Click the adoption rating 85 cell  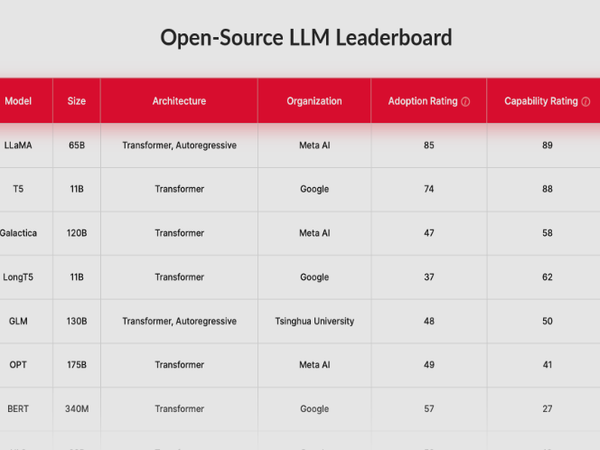(x=429, y=145)
